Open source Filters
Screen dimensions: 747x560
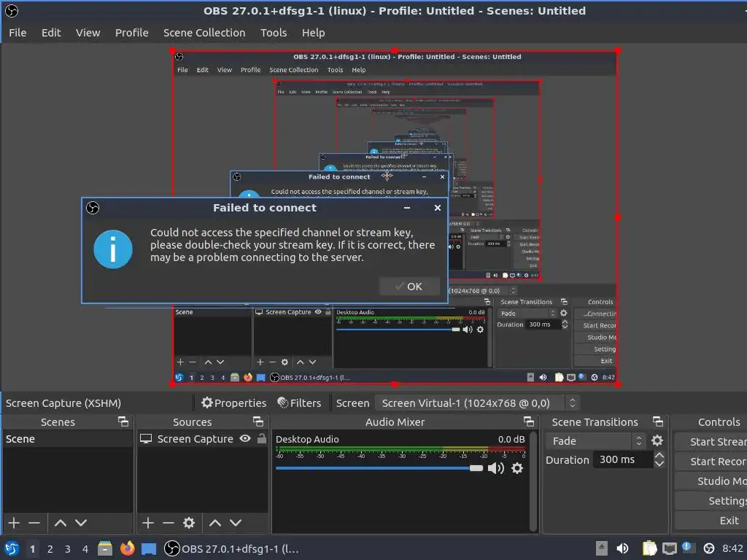299,402
